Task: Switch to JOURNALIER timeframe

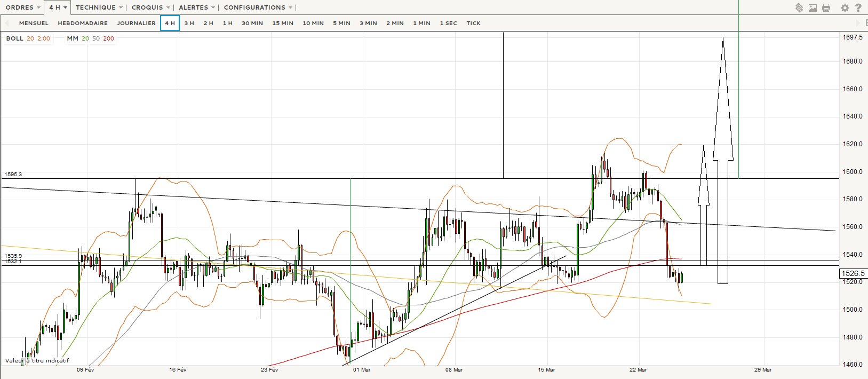Action: click(136, 23)
